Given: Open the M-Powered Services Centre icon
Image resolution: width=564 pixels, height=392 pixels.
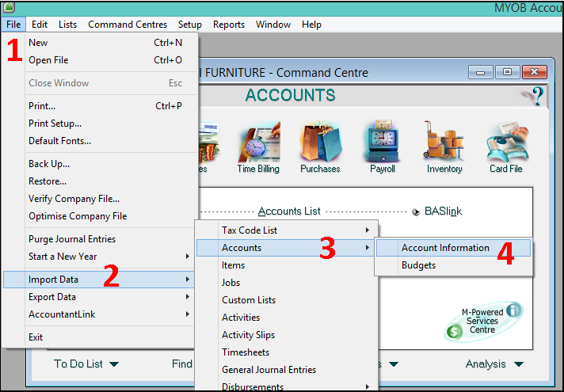Looking at the screenshot, I should tap(482, 322).
